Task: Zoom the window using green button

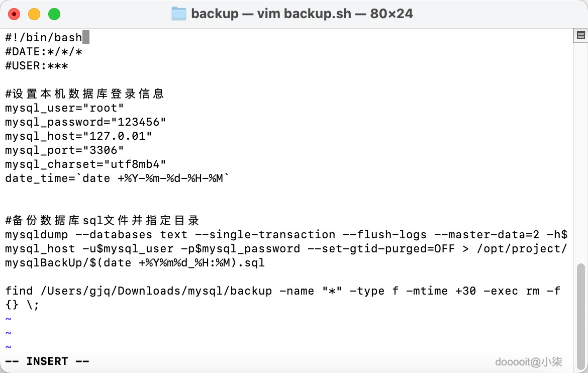Action: (x=54, y=14)
